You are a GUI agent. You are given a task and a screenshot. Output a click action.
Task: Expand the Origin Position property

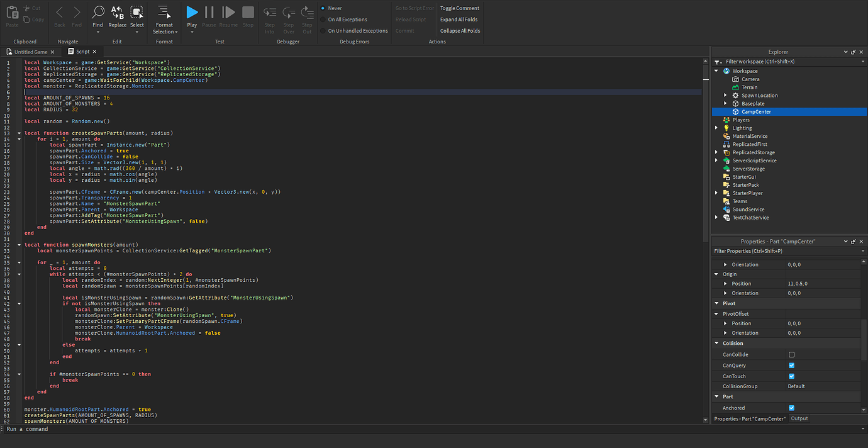(x=726, y=283)
